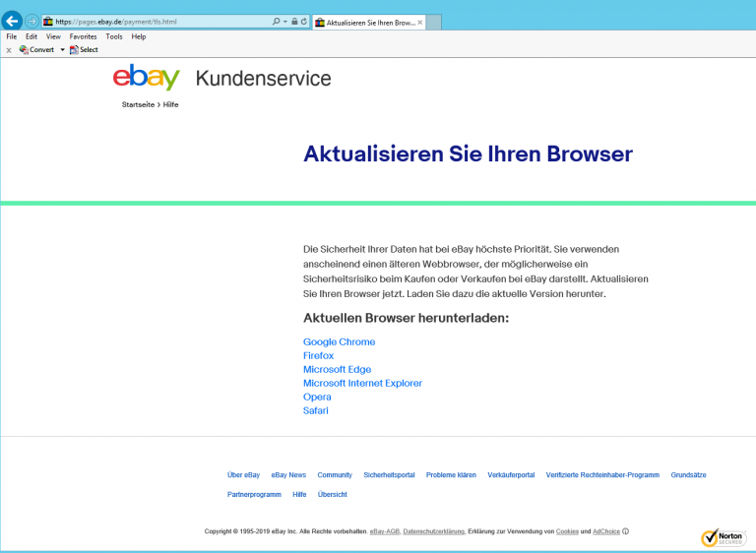The height and width of the screenshot is (553, 756).
Task: Open the Google Chrome download link
Action: tap(339, 341)
